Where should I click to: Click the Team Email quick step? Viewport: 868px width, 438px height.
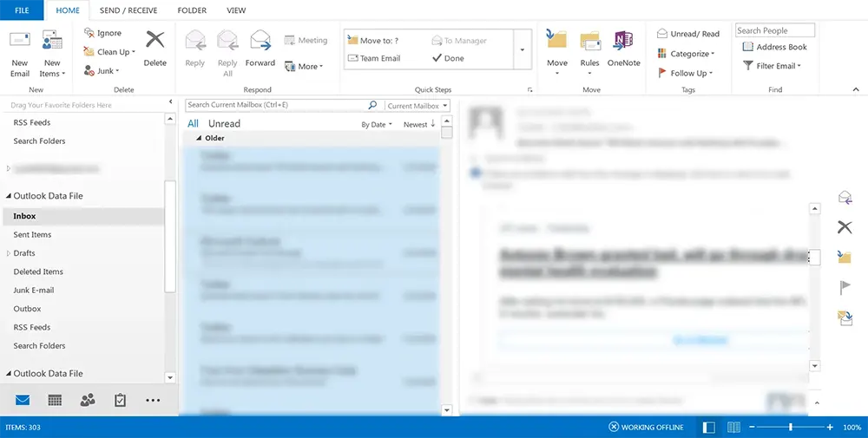click(373, 58)
